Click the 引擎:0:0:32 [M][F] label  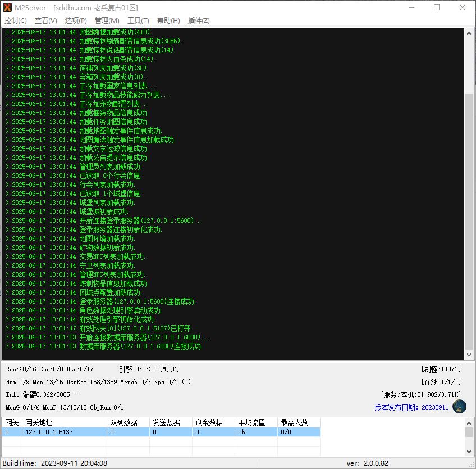149,369
